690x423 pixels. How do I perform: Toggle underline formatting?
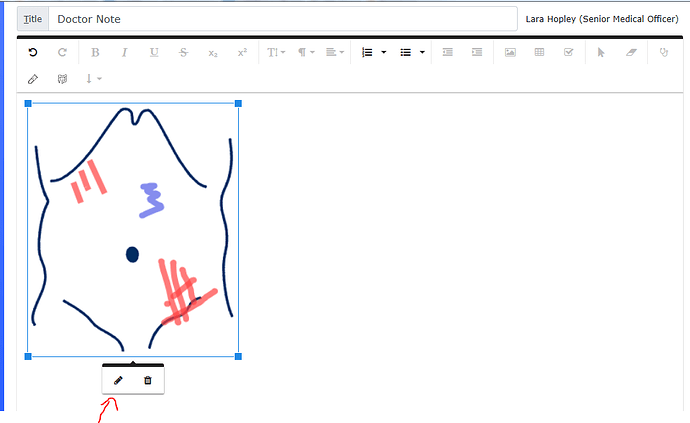154,53
